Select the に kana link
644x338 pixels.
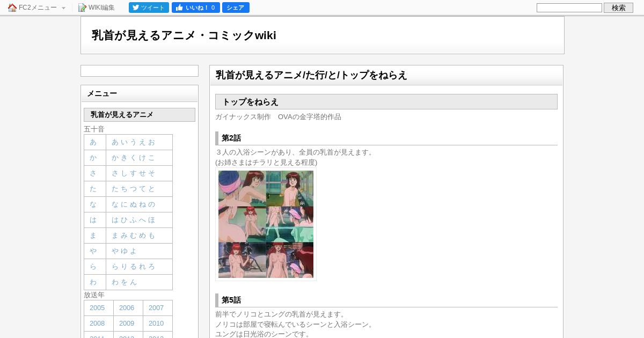coord(125,204)
